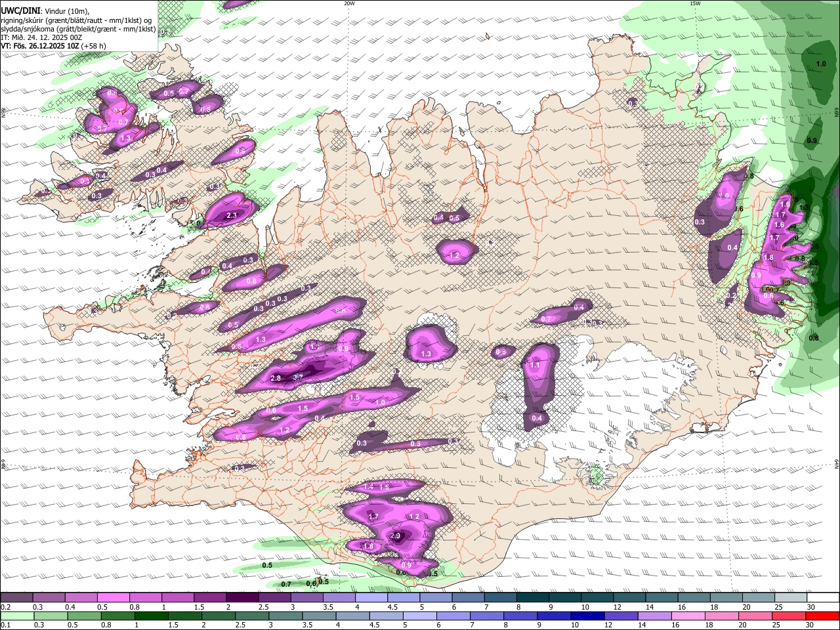The image size is (840, 630).
Task: Click the white 30 swatch in upper legend row
Action: tap(823, 598)
